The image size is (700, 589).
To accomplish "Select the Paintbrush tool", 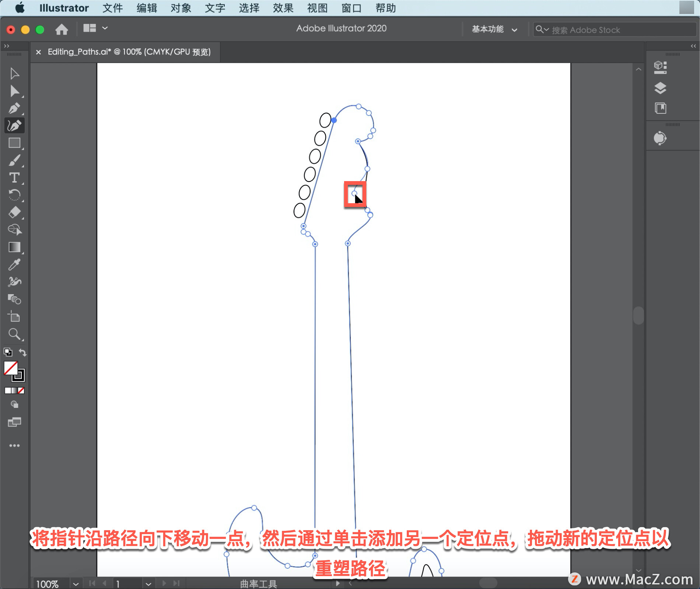I will pos(14,161).
